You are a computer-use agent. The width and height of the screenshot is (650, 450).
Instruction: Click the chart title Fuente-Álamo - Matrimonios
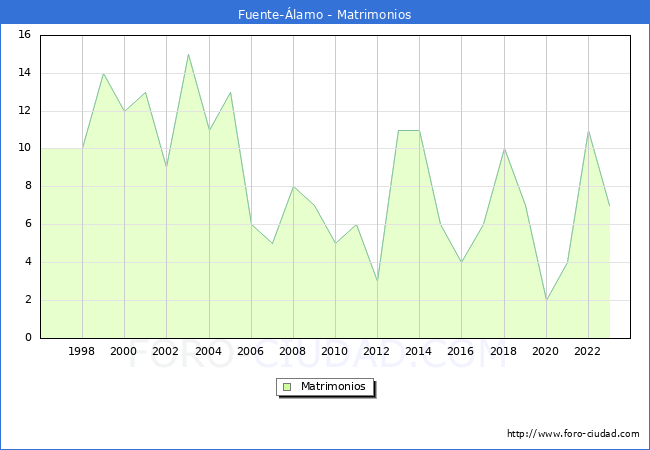pos(325,14)
